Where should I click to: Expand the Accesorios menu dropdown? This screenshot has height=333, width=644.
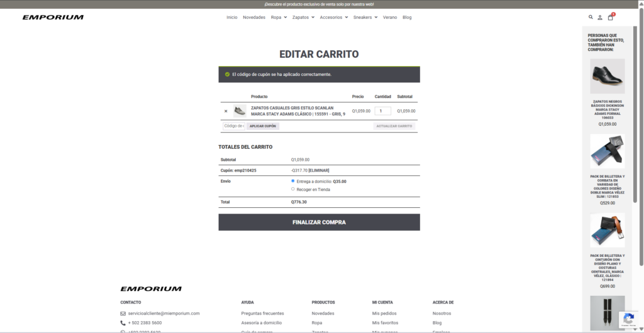pos(334,17)
